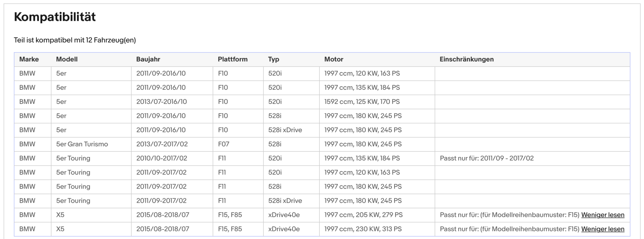Click the "Typ" column header
Viewport: 644px width, 239px height.
click(x=274, y=60)
